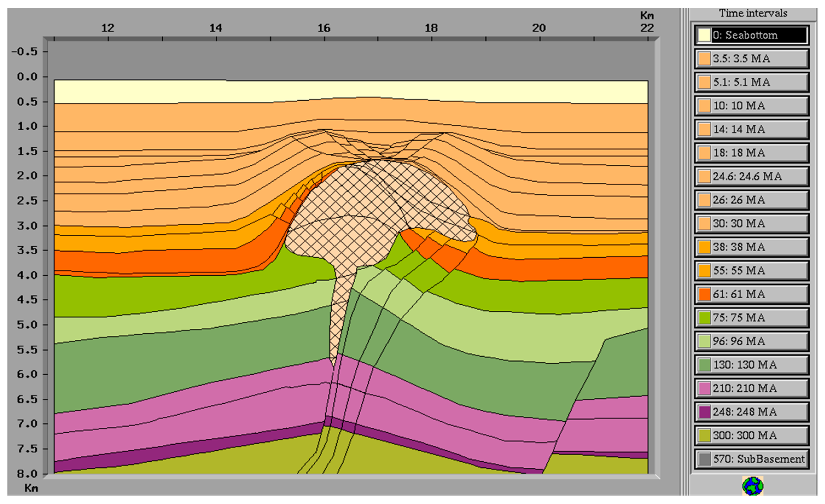825x504 pixels.
Task: Click the '8.0' depth label on vertical axis
Action: tap(27, 474)
